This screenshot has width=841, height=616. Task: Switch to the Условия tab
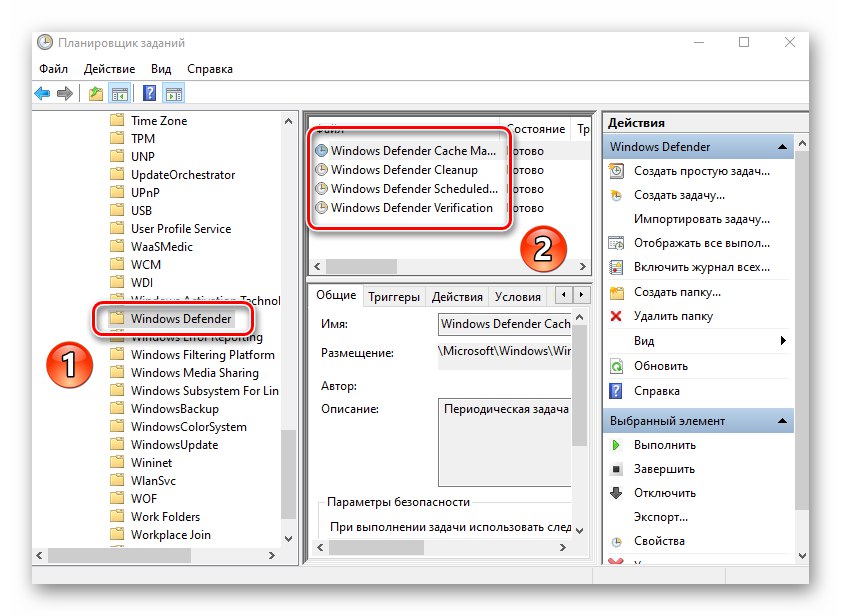point(518,297)
